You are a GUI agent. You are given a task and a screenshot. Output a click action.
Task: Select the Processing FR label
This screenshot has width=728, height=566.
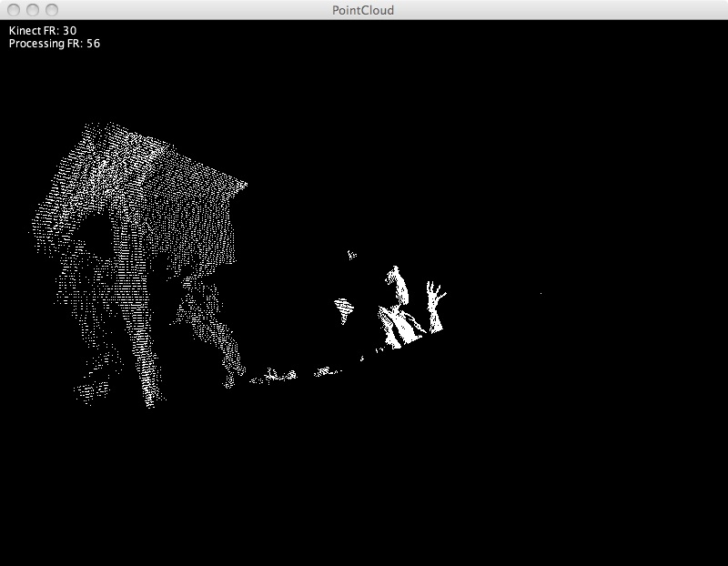tap(45, 43)
